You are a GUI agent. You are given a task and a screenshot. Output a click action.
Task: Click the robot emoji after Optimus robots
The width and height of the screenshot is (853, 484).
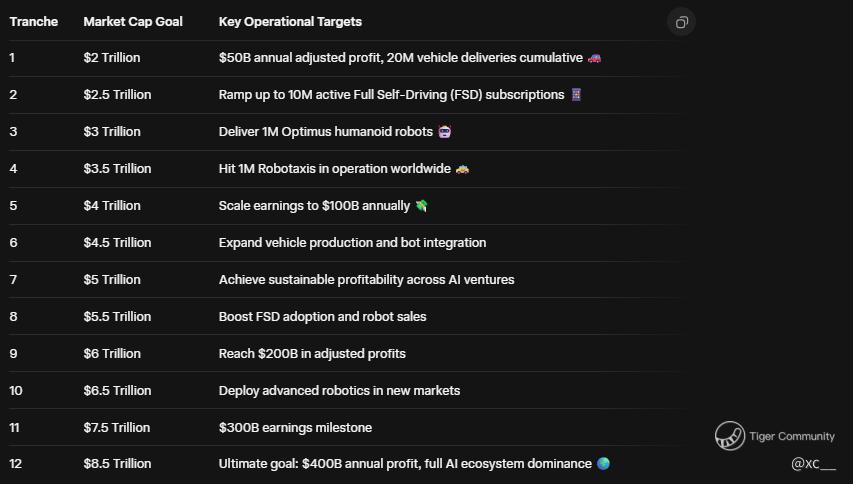pos(444,132)
